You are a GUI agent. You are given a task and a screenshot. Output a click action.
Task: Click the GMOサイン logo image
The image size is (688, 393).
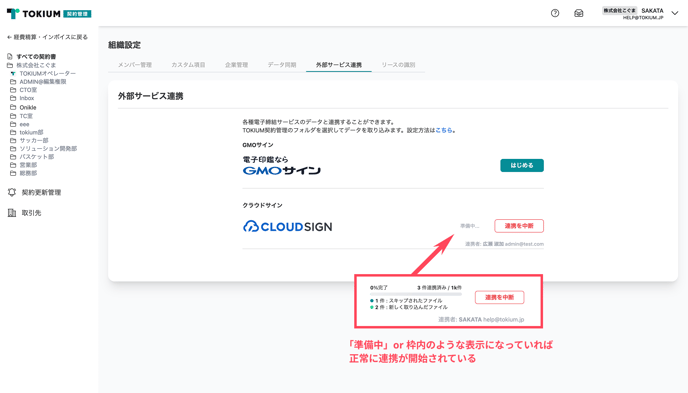pos(282,166)
